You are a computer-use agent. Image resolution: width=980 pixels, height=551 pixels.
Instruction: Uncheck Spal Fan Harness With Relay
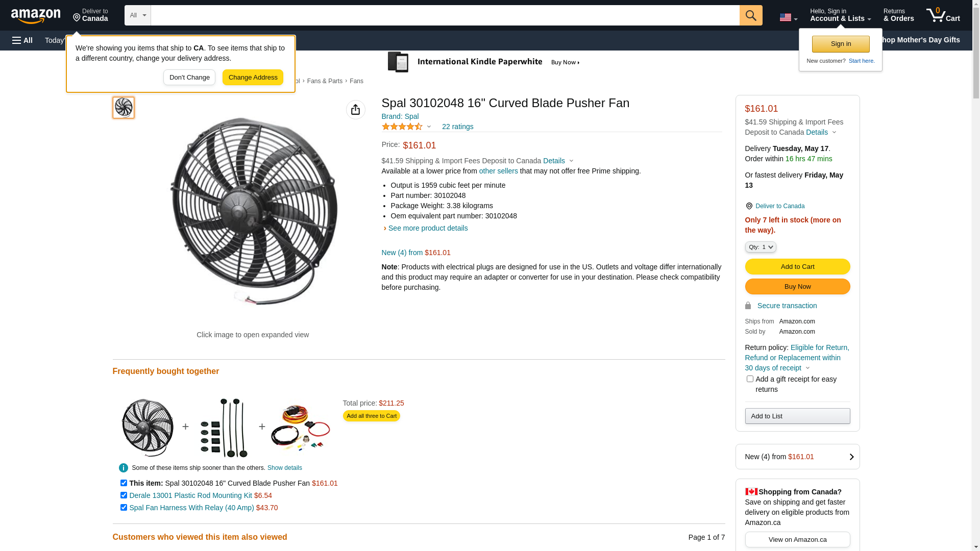click(124, 508)
